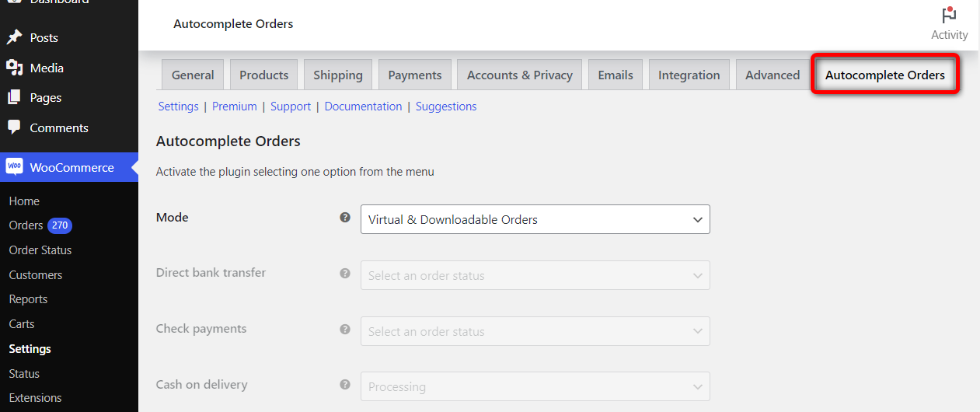Screen dimensions: 980x412
Task: Open Cash on delivery Processing dropdown
Action: click(x=535, y=386)
